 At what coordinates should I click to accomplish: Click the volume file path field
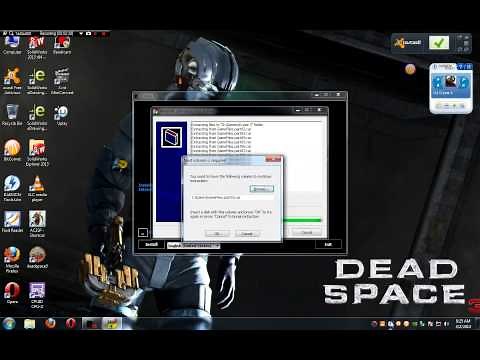pyautogui.click(x=232, y=198)
